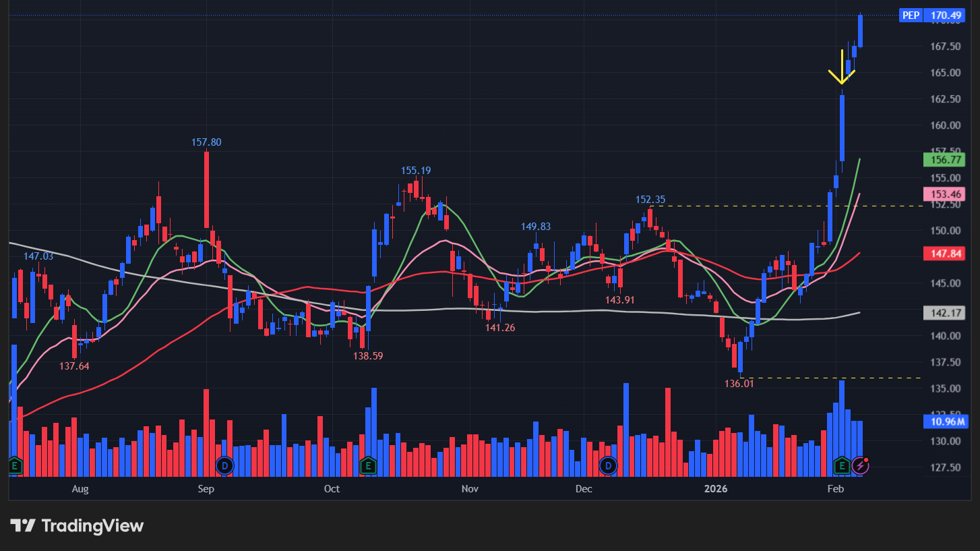Click the pink 153.46 moving average label
The image size is (980, 551).
[946, 194]
